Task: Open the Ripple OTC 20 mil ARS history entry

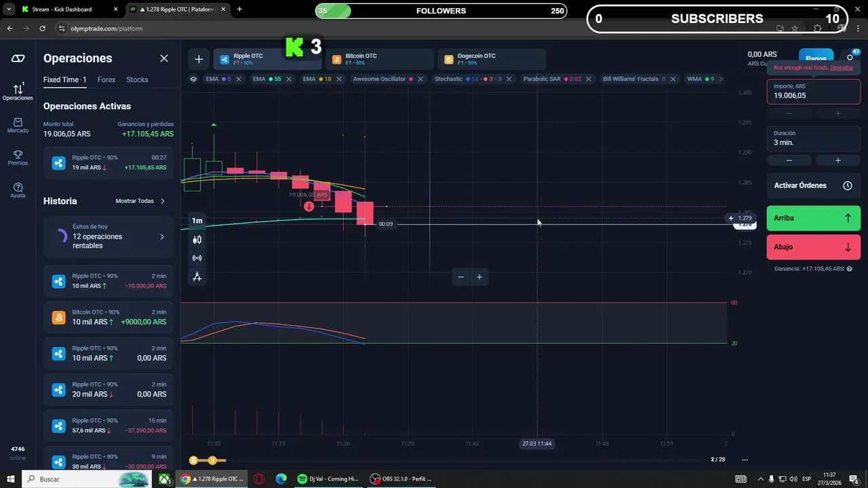Action: pyautogui.click(x=108, y=390)
